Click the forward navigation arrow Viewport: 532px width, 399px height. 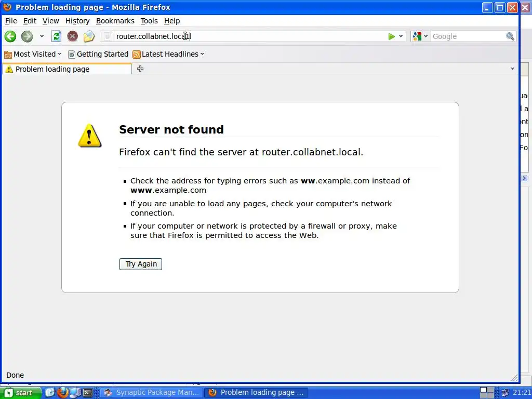click(27, 36)
